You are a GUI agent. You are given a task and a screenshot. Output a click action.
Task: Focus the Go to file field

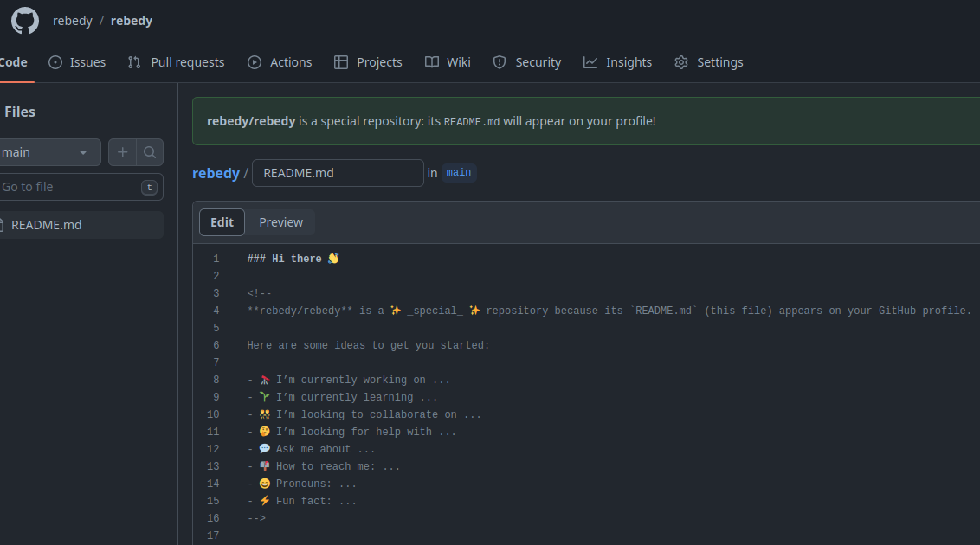pyautogui.click(x=80, y=187)
